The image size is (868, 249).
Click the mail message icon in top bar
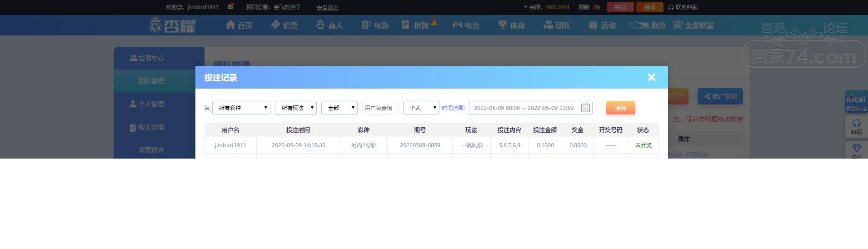pos(231,6)
